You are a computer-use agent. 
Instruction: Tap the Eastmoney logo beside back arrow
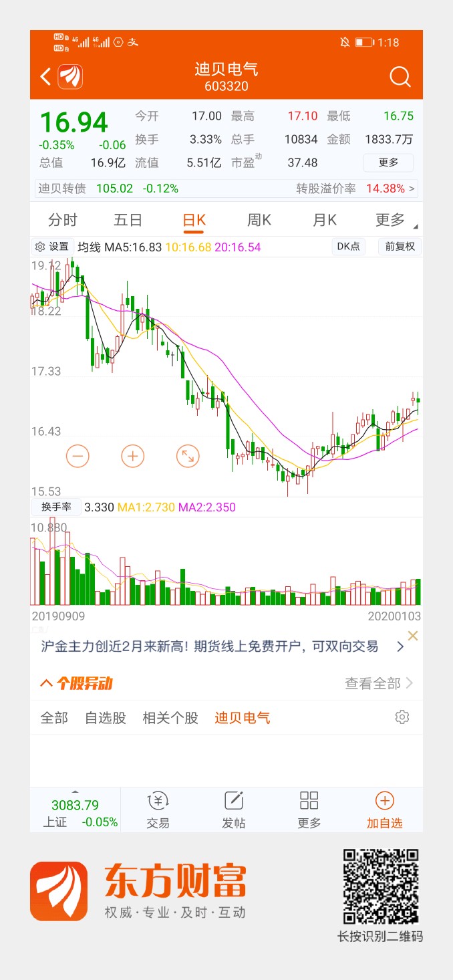click(71, 77)
